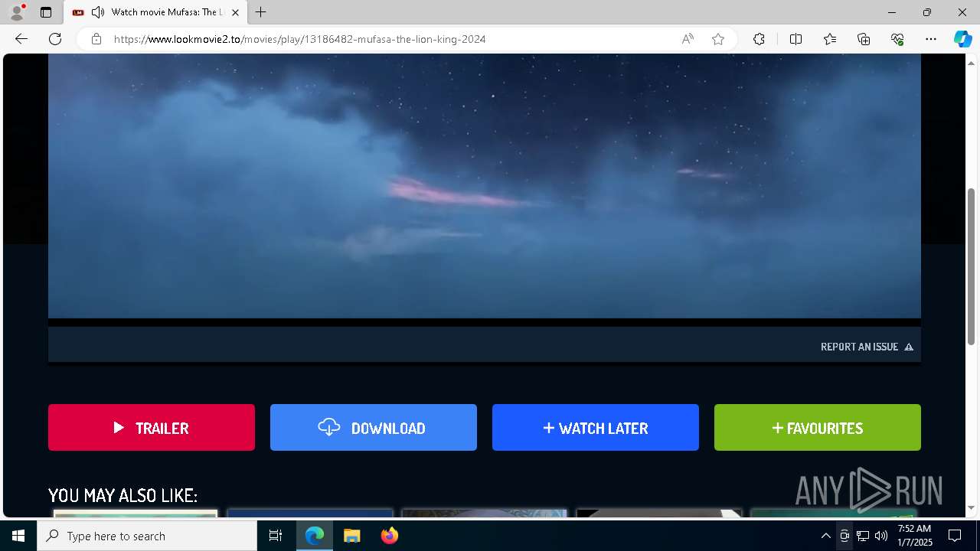Close the Mufasa movie tab

pos(235,12)
